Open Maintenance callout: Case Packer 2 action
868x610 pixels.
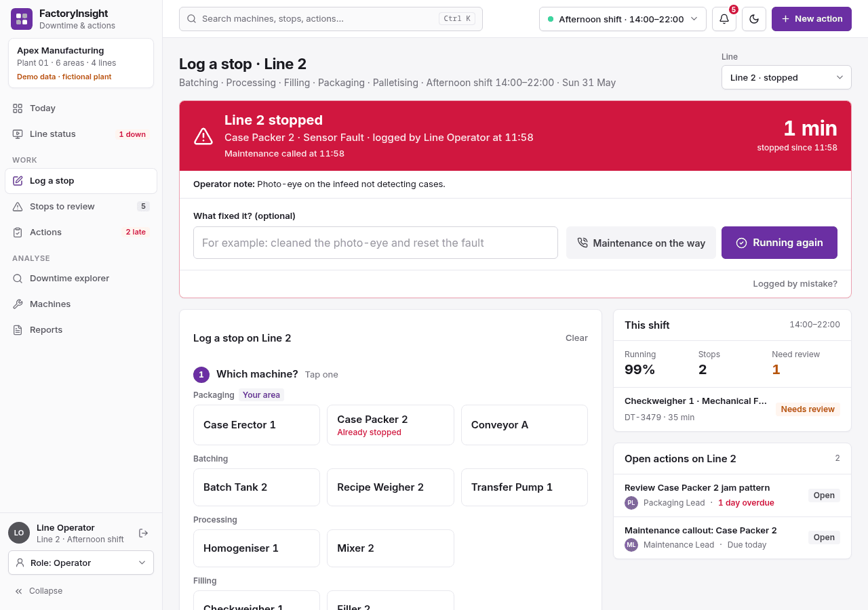pos(732,537)
